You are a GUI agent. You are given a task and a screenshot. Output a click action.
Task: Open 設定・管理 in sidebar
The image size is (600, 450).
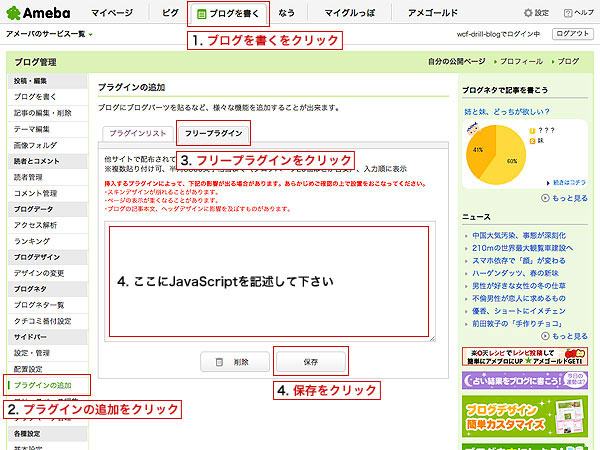pyautogui.click(x=32, y=353)
